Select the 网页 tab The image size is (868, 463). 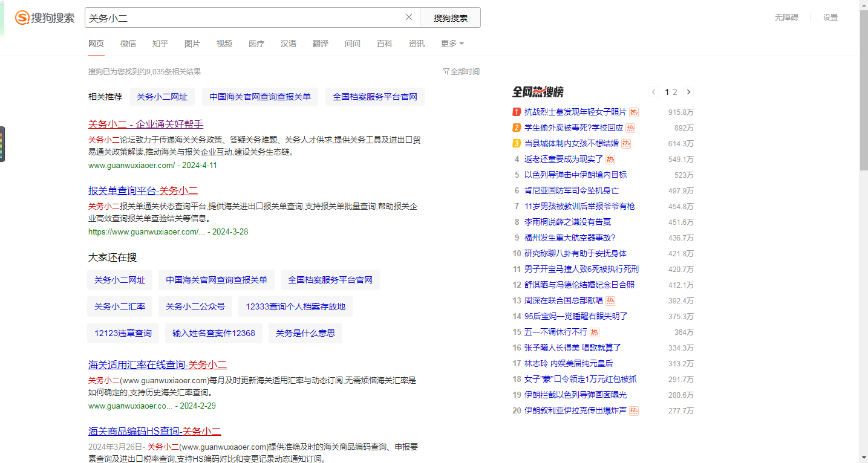click(96, 44)
